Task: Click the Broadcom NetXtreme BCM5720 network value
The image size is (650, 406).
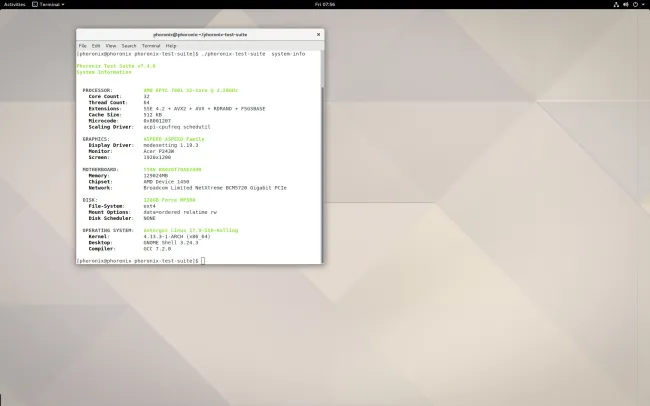Action: coord(215,188)
